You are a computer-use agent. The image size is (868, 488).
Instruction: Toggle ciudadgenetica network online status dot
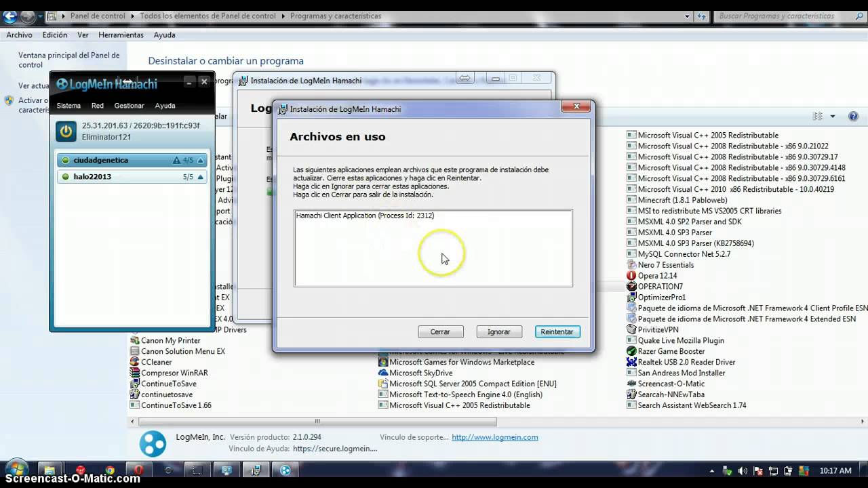[x=65, y=161]
